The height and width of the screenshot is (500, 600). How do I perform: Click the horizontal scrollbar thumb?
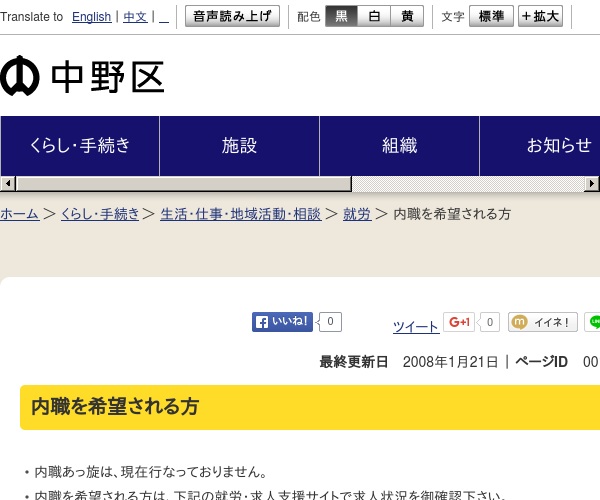tap(183, 184)
